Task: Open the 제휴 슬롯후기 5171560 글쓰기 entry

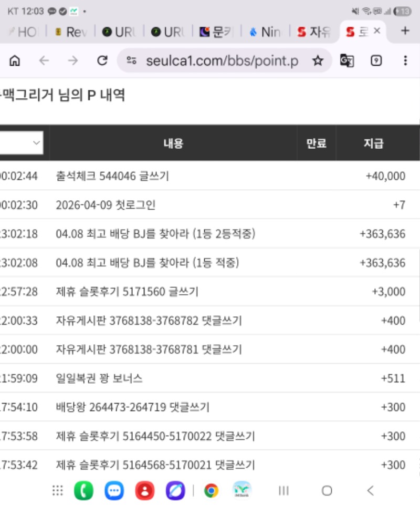Action: (127, 292)
